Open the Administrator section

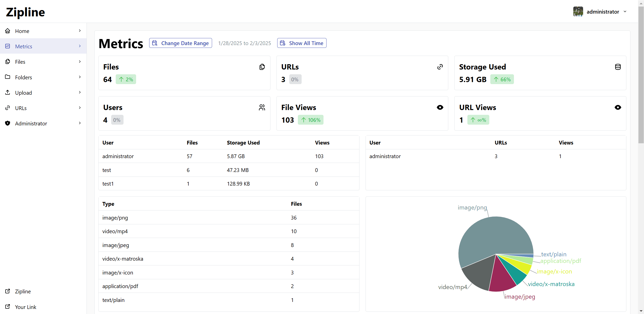(31, 123)
